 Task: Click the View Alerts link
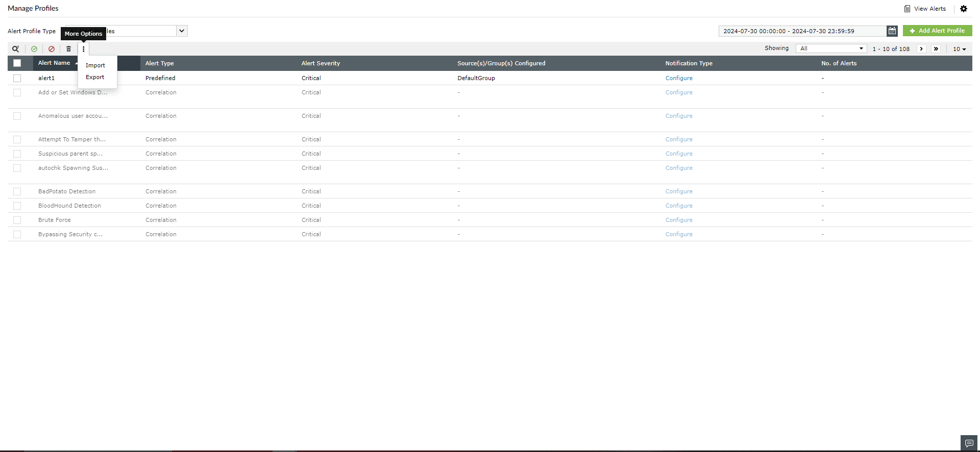tap(930, 9)
